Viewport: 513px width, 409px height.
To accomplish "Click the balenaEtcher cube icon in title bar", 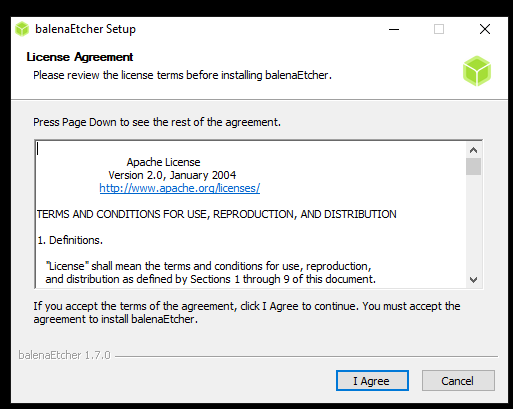I will click(x=22, y=29).
